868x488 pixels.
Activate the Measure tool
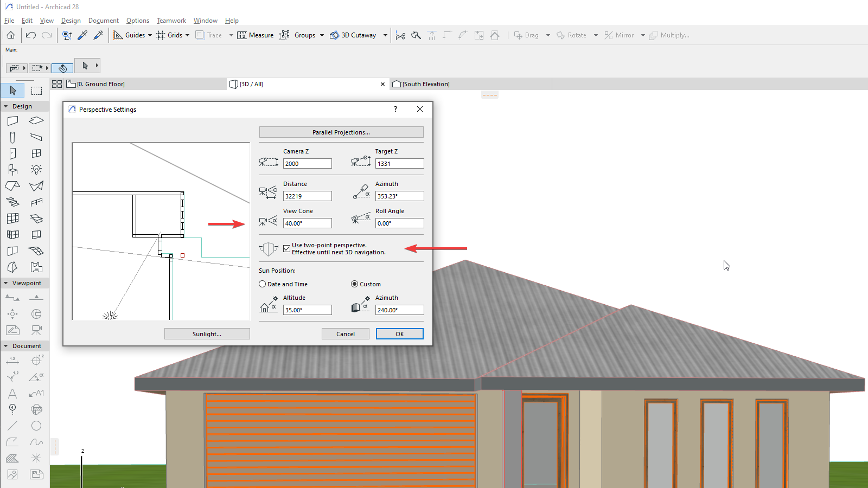coord(255,35)
